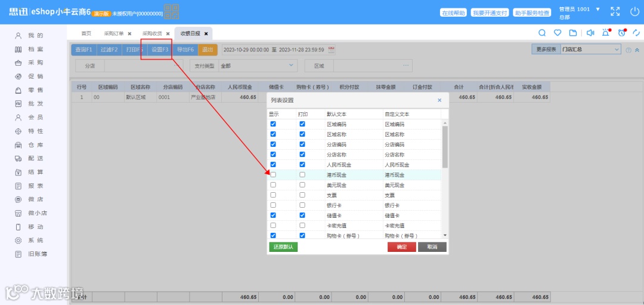
Task: Click the search magnifier icon
Action: point(542,33)
